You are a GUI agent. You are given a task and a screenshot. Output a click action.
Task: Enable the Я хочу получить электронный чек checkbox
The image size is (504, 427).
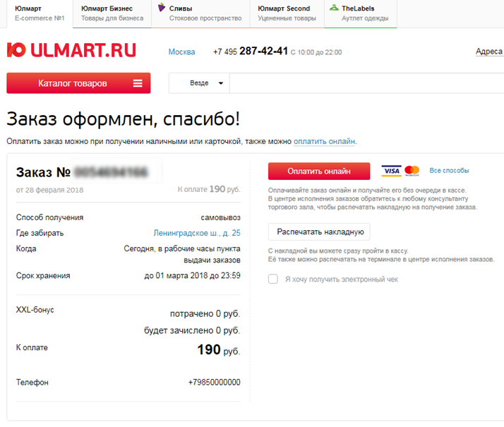click(273, 279)
